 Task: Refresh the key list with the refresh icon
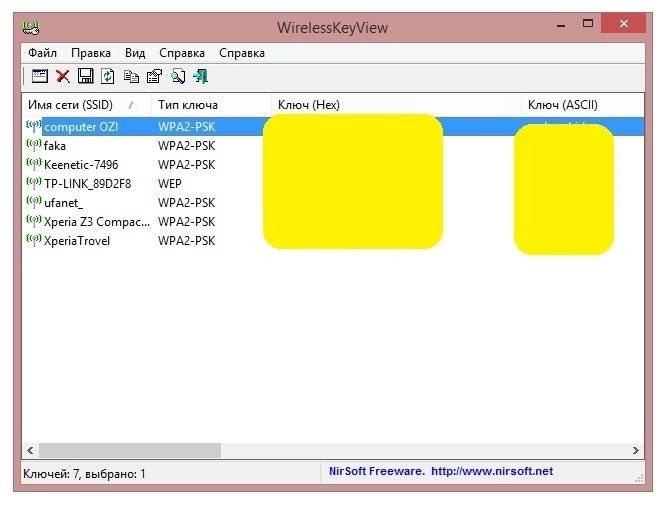click(108, 76)
